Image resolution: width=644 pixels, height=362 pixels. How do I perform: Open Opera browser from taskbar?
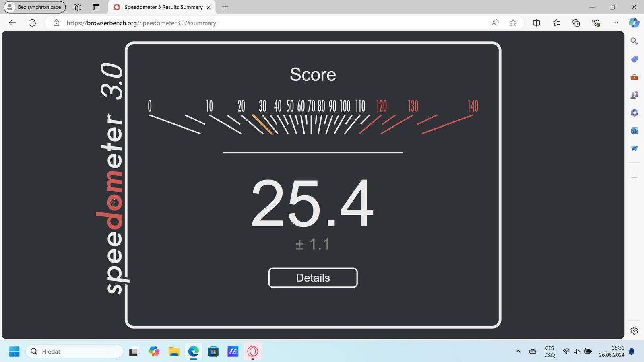(253, 352)
